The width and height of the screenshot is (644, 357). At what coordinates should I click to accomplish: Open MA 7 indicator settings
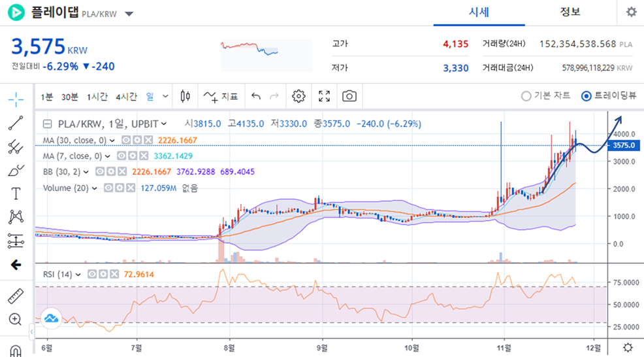132,156
